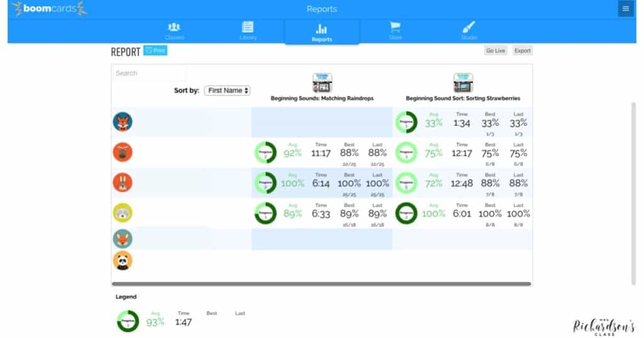Open the Studio tab
Screen dimensions: 644x338
click(469, 31)
